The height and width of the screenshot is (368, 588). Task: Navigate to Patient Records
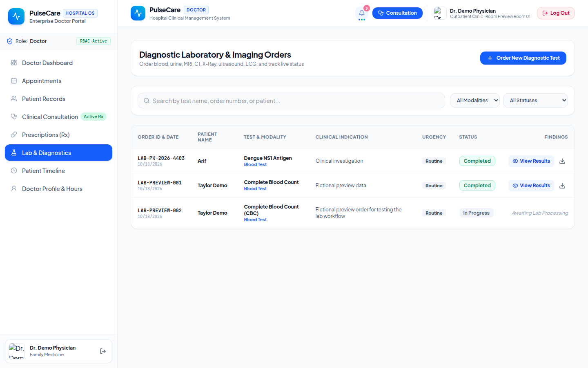click(x=58, y=99)
